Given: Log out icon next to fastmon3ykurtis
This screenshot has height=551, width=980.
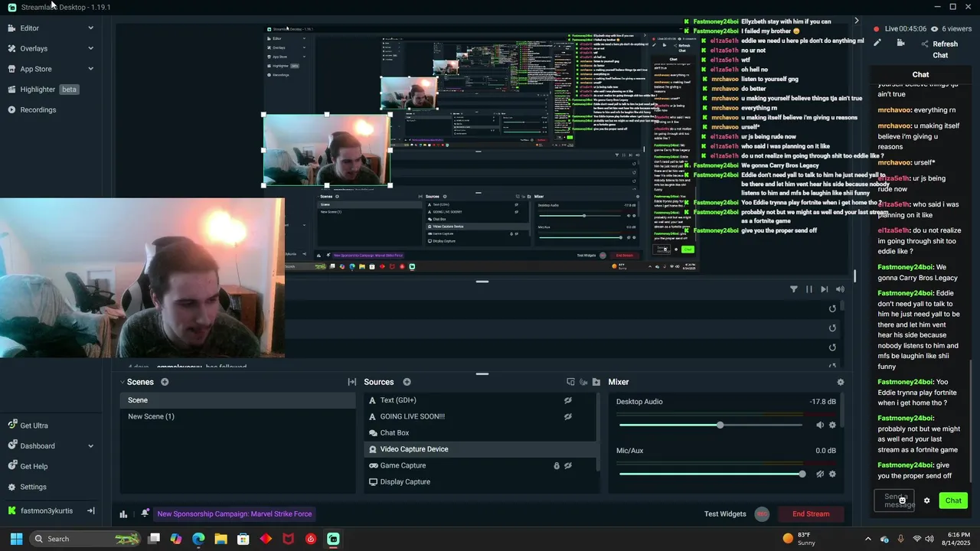Looking at the screenshot, I should pos(90,510).
